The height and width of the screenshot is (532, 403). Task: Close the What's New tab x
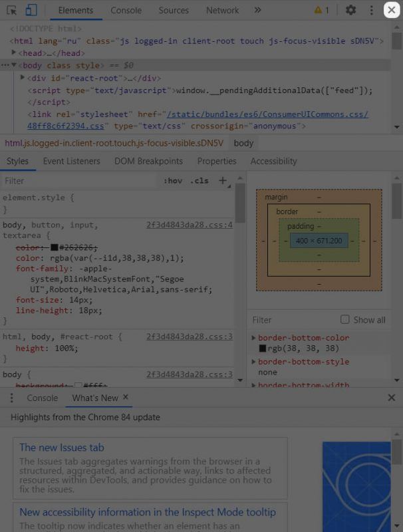point(126,396)
